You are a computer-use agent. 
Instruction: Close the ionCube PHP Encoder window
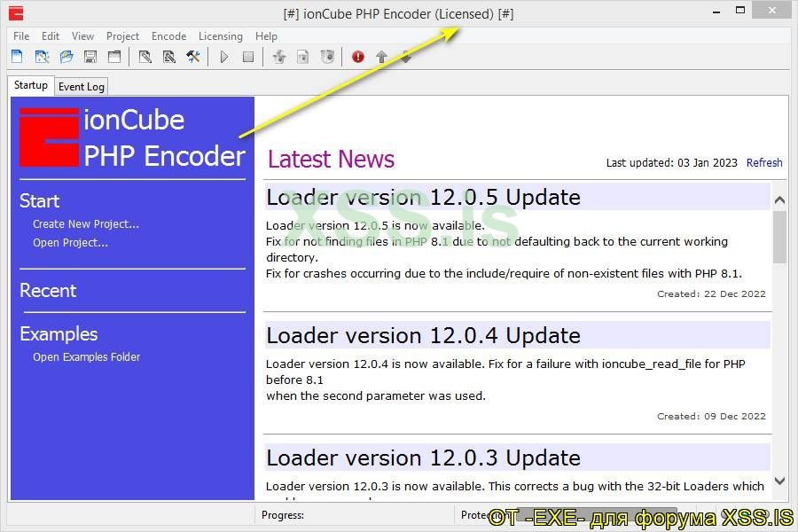click(x=772, y=10)
